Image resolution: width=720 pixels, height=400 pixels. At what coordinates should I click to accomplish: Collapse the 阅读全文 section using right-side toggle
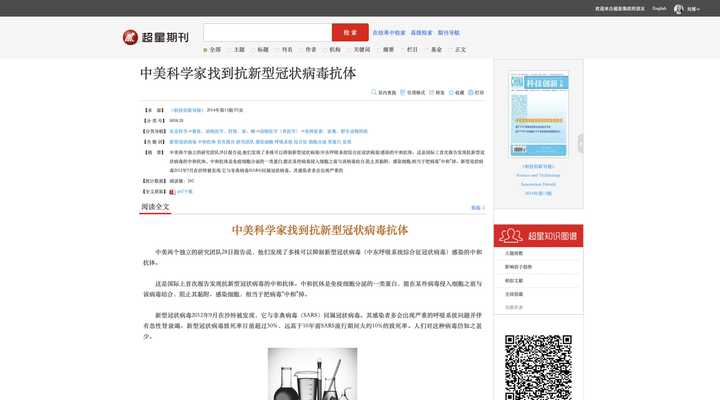478,208
